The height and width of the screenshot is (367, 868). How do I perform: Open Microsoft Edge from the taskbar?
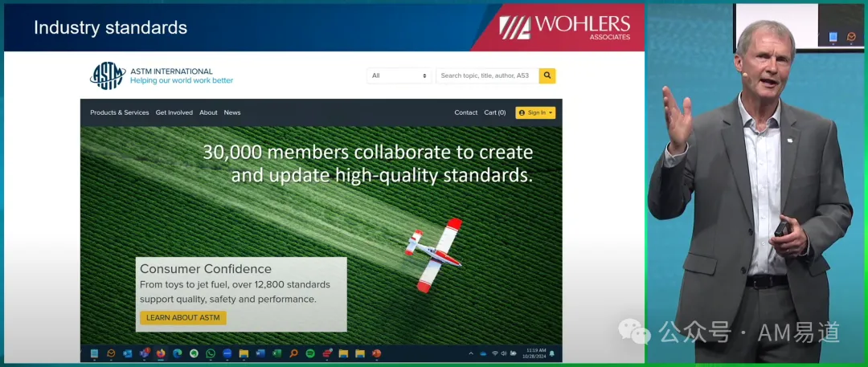point(177,353)
